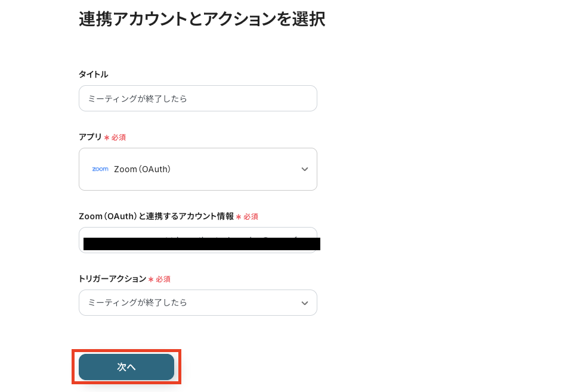Click the red-outlined 次へ button frame
The image size is (575, 392).
click(126, 367)
